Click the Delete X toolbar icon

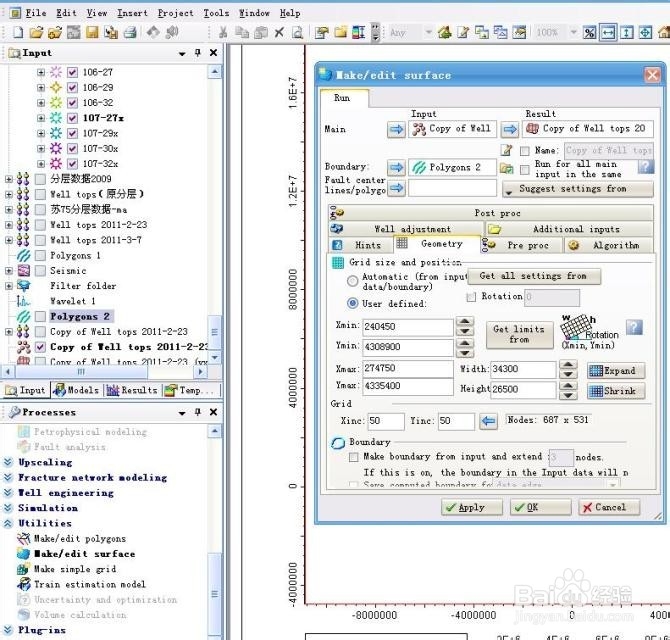point(279,32)
